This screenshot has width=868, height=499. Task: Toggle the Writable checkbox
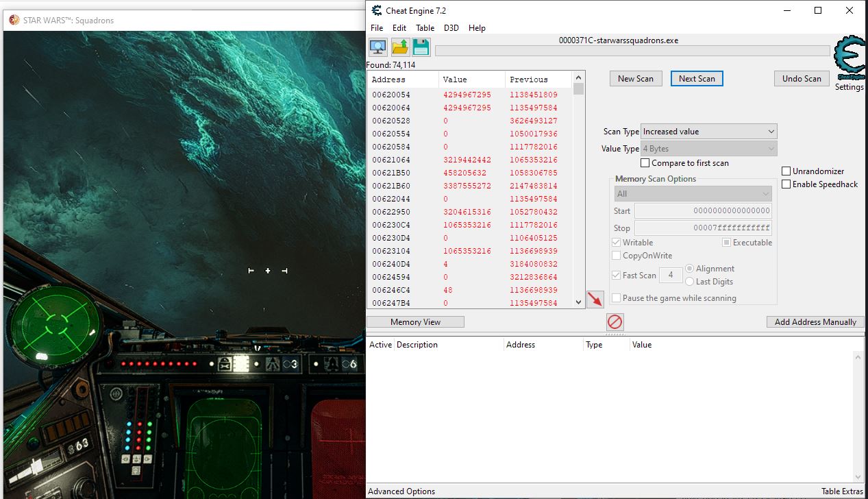(x=617, y=243)
